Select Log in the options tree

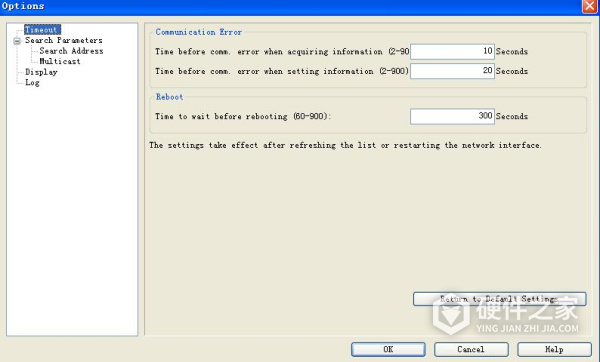point(32,82)
